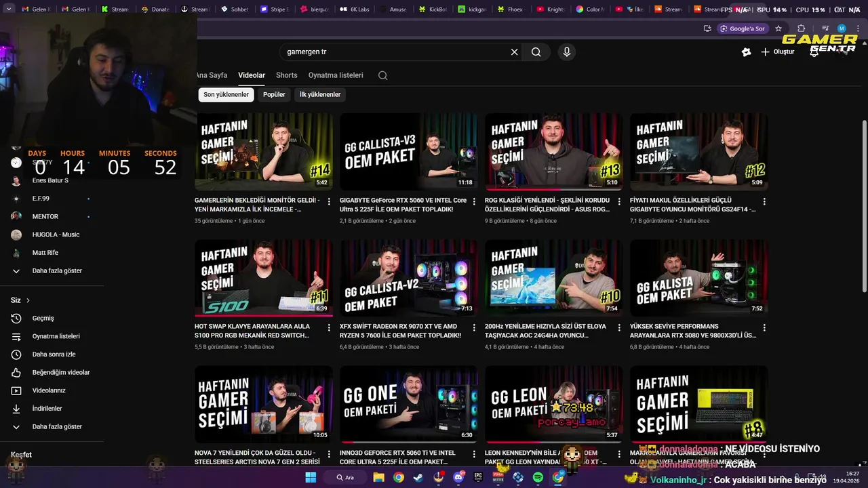The height and width of the screenshot is (488, 868).
Task: Open GAMERLERİN BEKLEDİĞİ MONİTÖR GELDİ video title
Action: point(257,205)
